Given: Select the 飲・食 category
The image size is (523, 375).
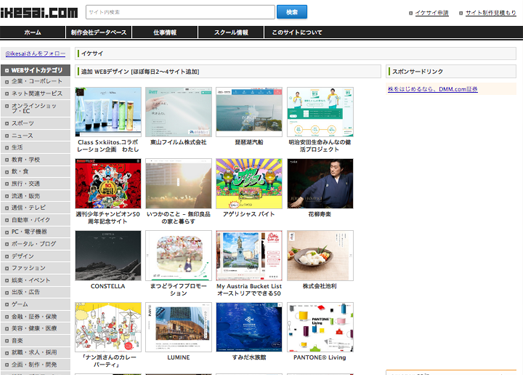Looking at the screenshot, I should click(35, 171).
